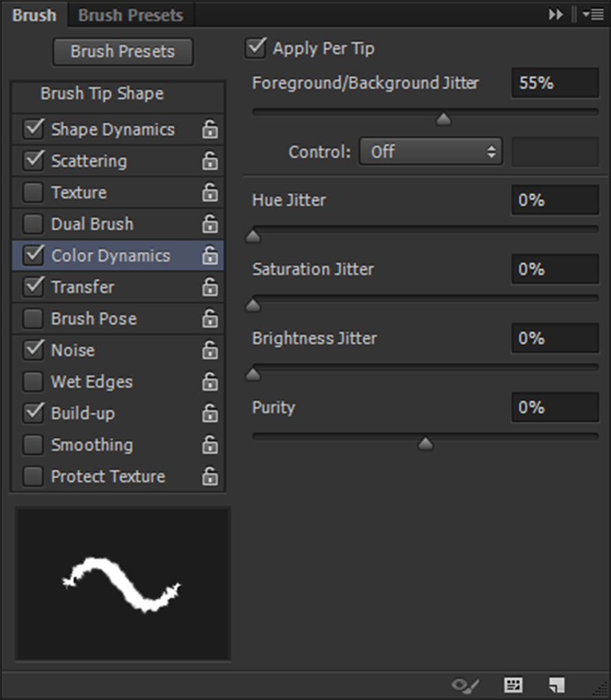Screen dimensions: 611x700
Task: Click the lock icon next to Scattering
Action: point(209,161)
